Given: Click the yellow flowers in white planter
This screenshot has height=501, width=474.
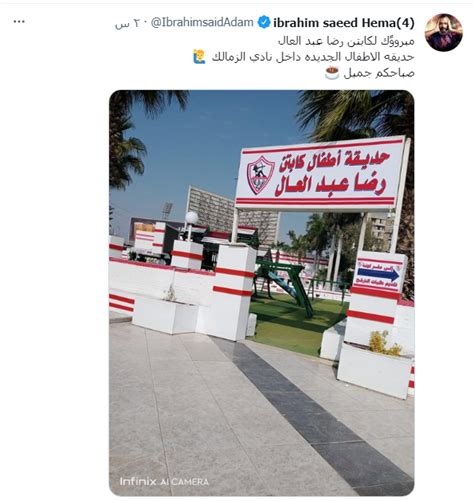Looking at the screenshot, I should 384,343.
